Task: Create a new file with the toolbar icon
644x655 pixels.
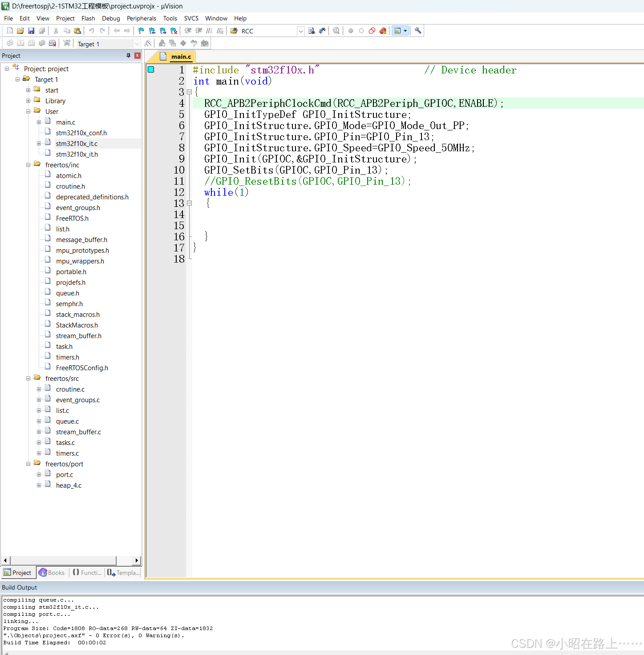Action: tap(10, 31)
